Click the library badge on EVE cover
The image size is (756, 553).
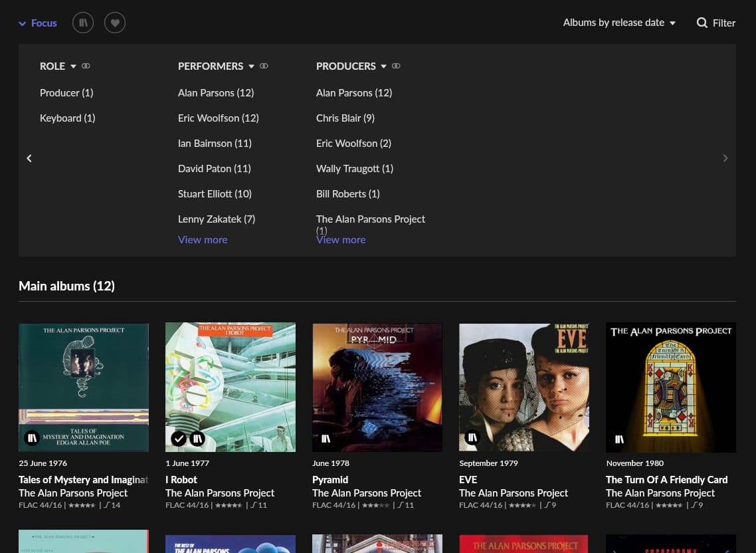pyautogui.click(x=472, y=437)
